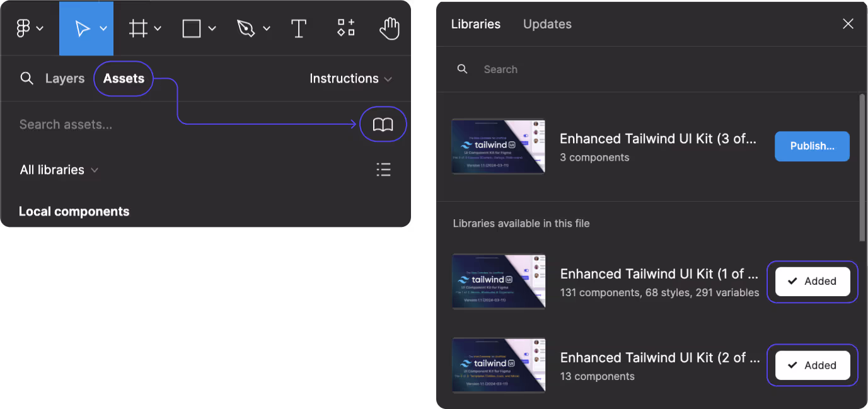This screenshot has height=409, width=868.
Task: Switch to the Assets tab
Action: (x=124, y=79)
